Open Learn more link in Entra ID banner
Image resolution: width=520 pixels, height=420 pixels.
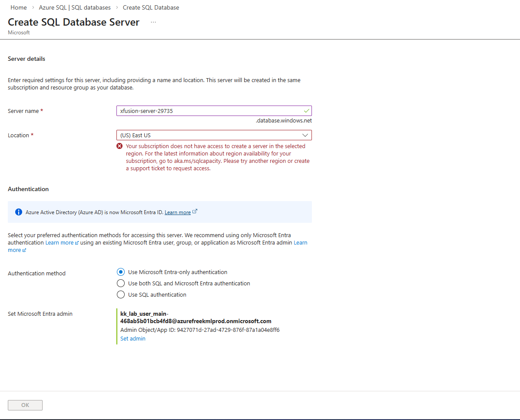click(x=177, y=212)
